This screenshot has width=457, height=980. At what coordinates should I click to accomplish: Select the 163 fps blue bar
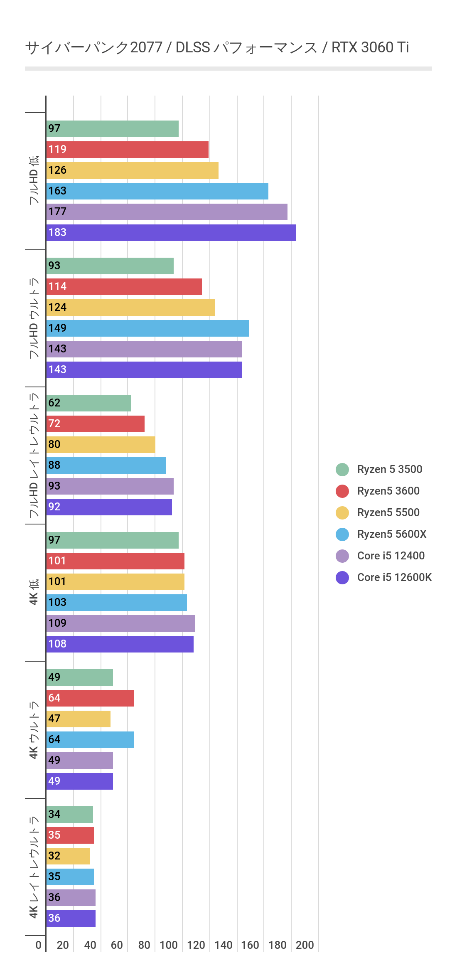[x=157, y=191]
